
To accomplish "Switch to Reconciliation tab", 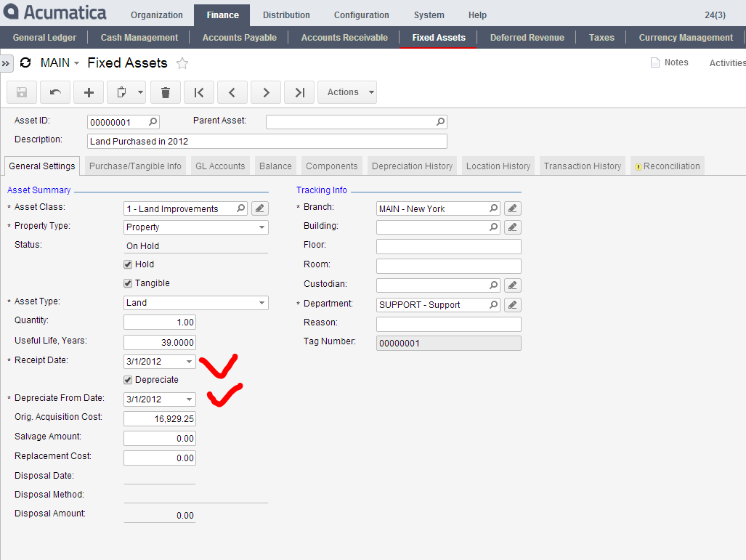I will 668,166.
